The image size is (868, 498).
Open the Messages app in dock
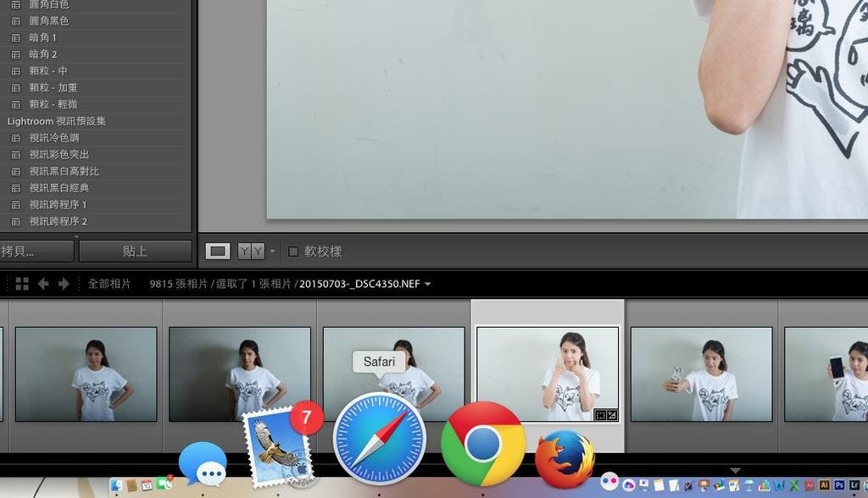[203, 463]
